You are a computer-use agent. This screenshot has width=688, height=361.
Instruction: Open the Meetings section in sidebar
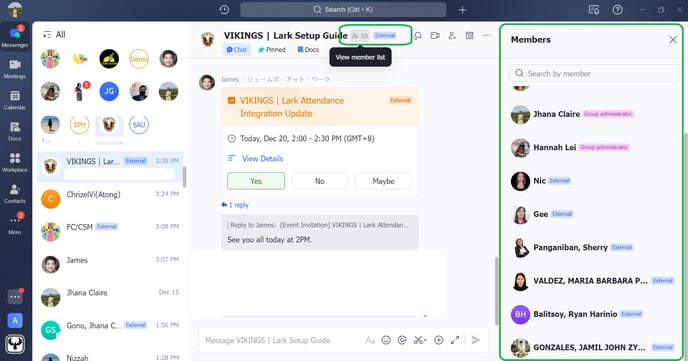(x=14, y=69)
